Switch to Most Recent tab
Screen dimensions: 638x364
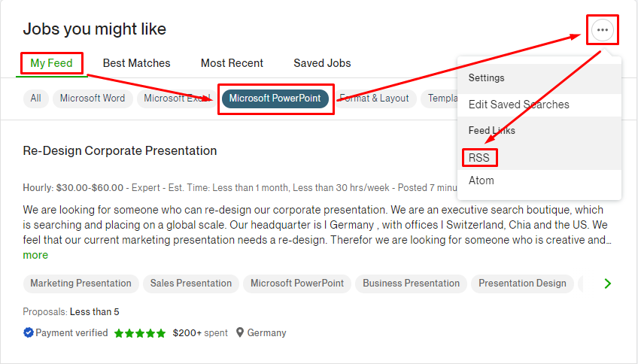point(232,63)
